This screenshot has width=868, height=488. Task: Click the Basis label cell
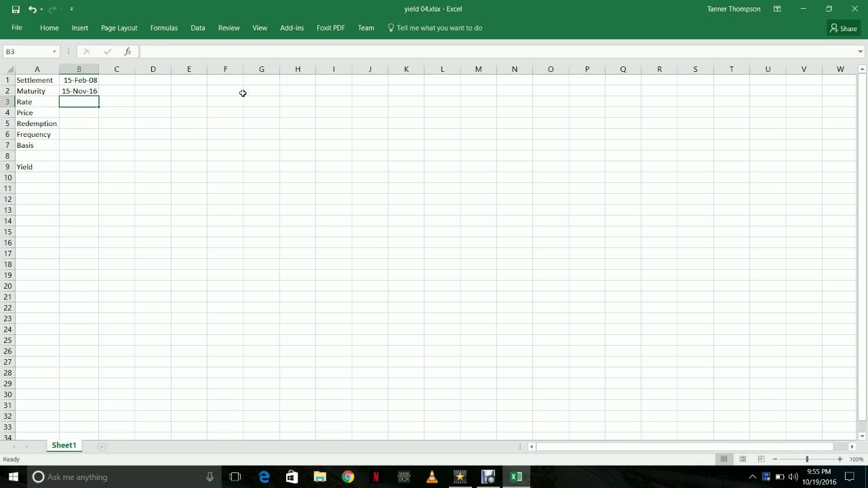(37, 145)
